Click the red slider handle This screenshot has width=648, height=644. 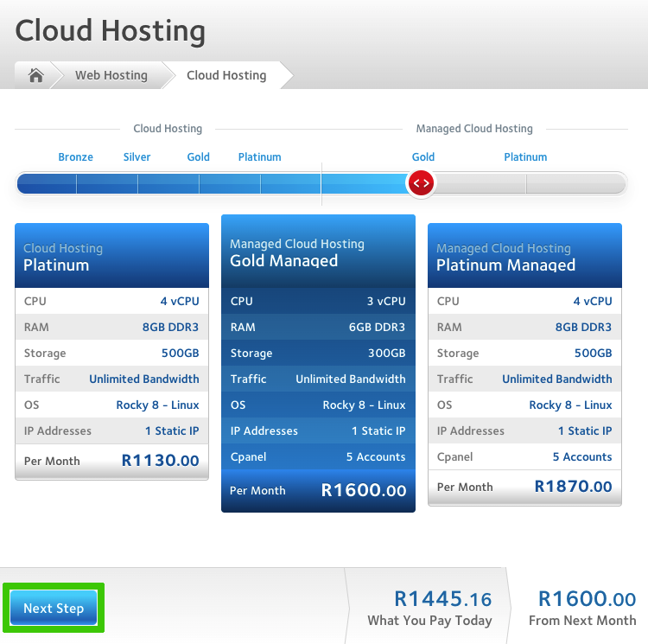(421, 183)
